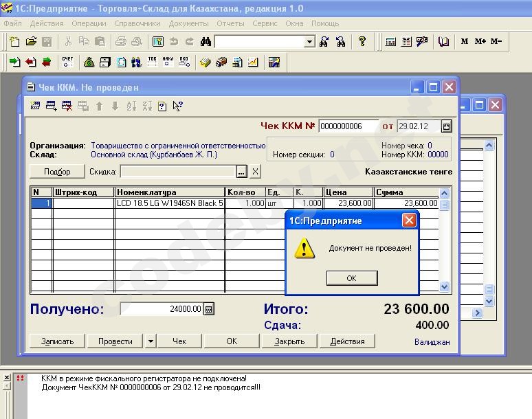This screenshot has height=419, width=532.
Task: Open the dropdown arrow next to Провести
Action: pyautogui.click(x=151, y=341)
